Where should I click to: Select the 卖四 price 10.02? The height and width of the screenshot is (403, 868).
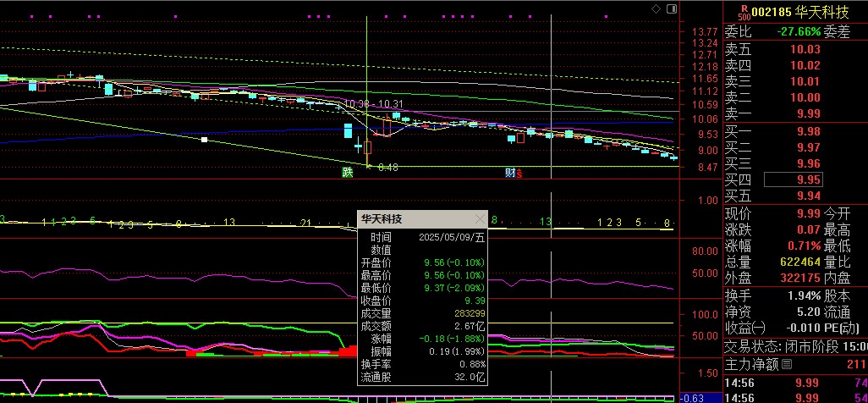805,65
